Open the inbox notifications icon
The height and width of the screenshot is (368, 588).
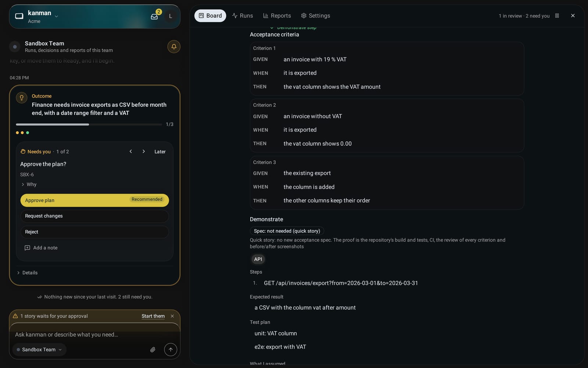tap(154, 16)
